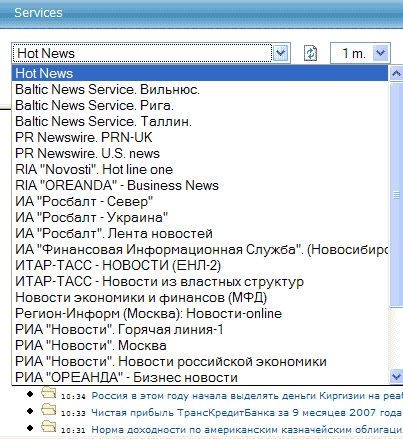The image size is (403, 439).
Task: Open 10:31 headline about американским казначейским облигациям
Action: point(247,430)
